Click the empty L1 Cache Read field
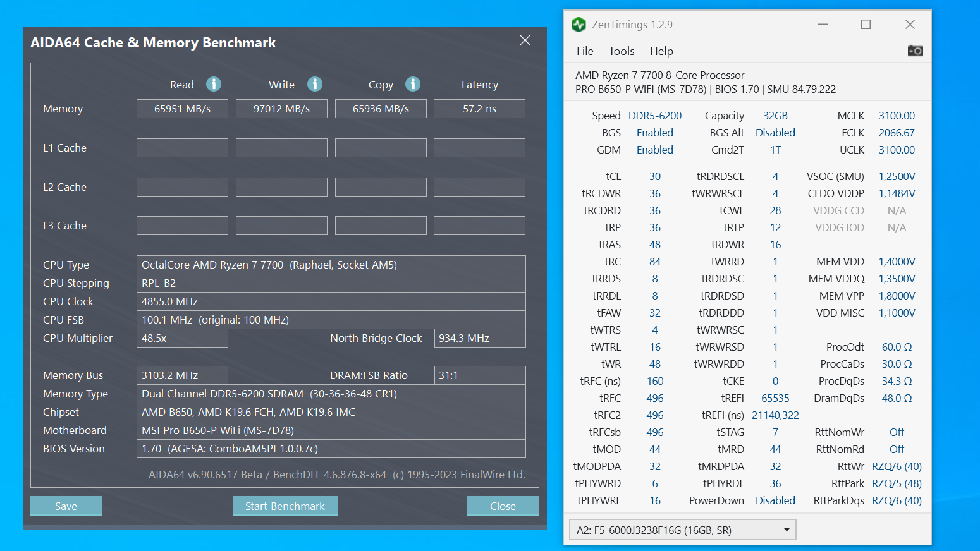Screen dimensions: 980x551 (x=182, y=148)
